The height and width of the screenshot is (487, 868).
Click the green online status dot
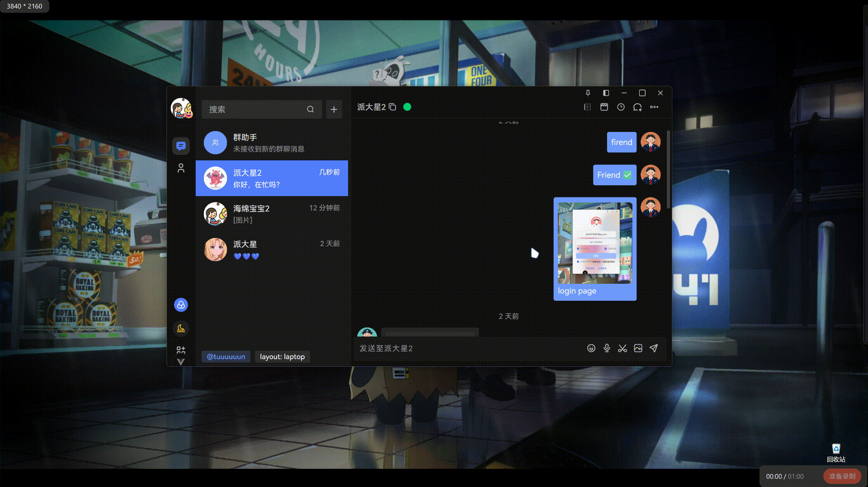pos(407,107)
